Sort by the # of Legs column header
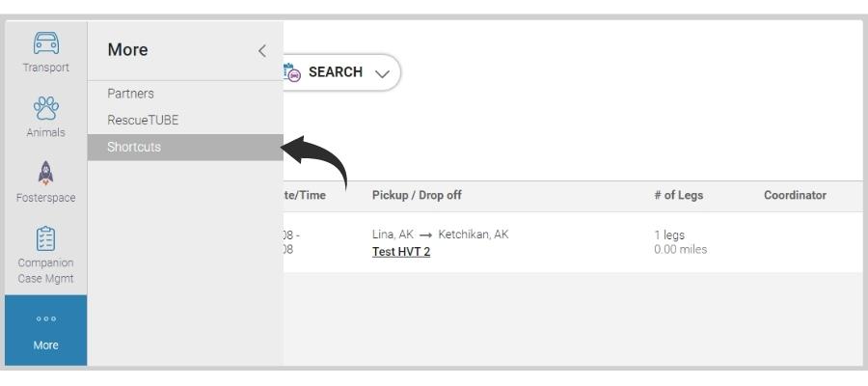 click(678, 195)
